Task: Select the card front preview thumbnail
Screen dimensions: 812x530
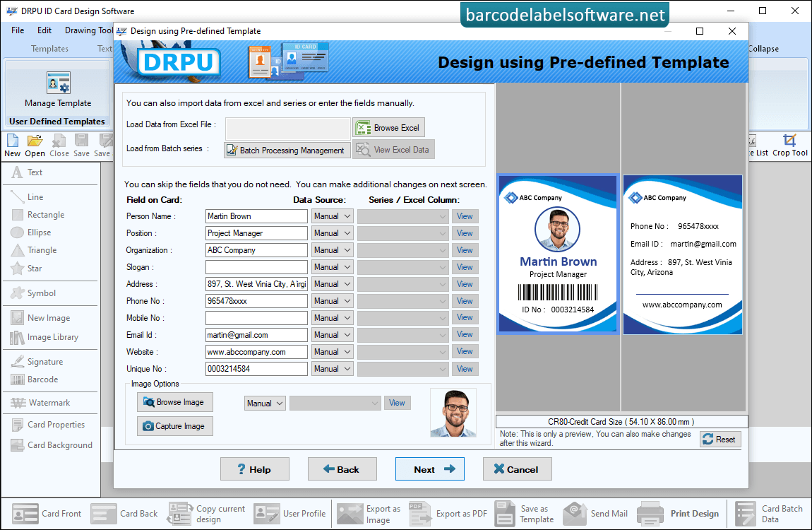Action: [x=558, y=254]
